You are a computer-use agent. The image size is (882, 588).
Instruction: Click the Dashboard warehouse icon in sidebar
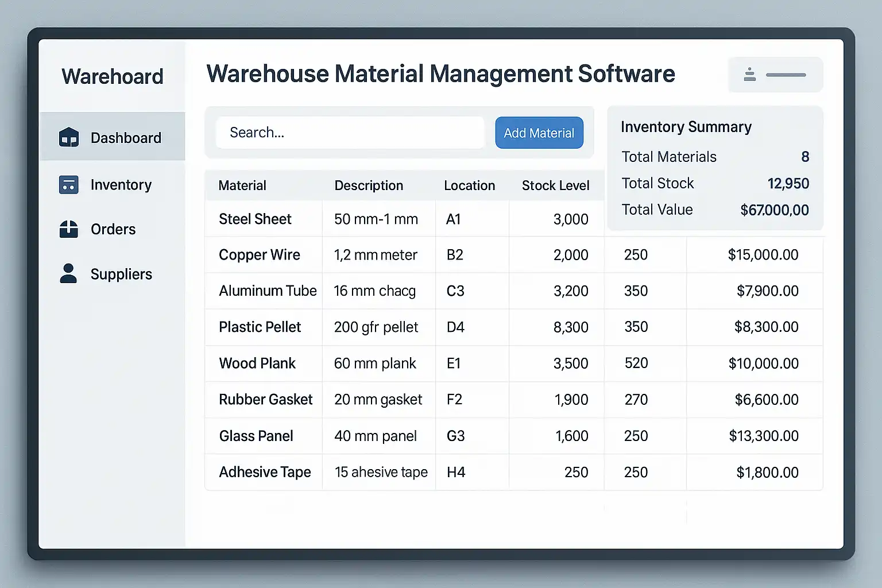pos(69,138)
